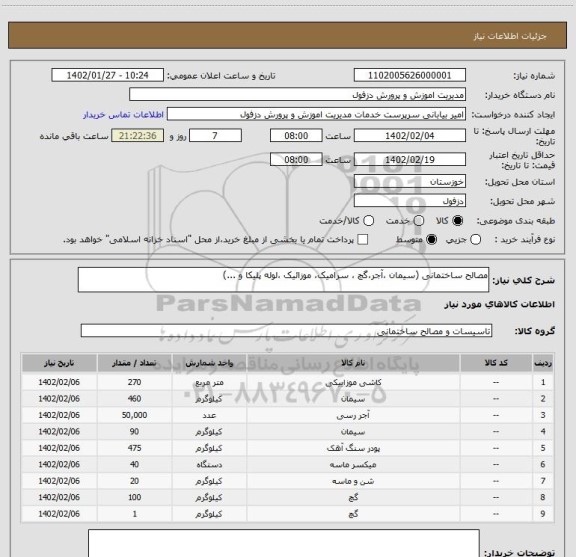
Task: Toggle Islamic treasury payment checkbox
Action: click(363, 240)
